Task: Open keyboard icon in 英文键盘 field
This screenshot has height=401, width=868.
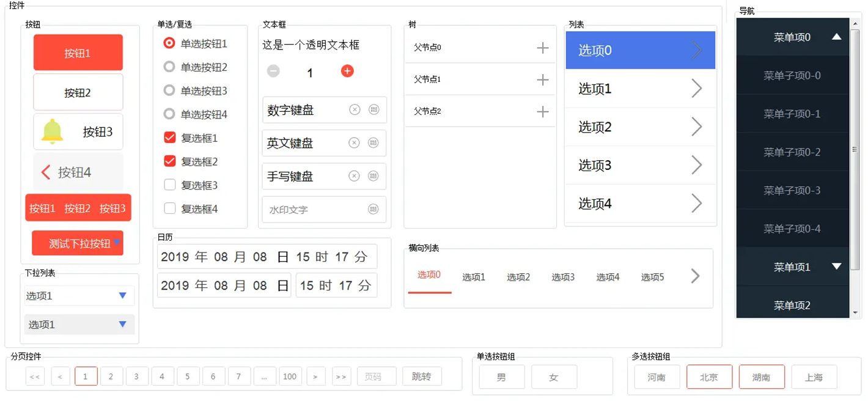Action: coord(373,143)
